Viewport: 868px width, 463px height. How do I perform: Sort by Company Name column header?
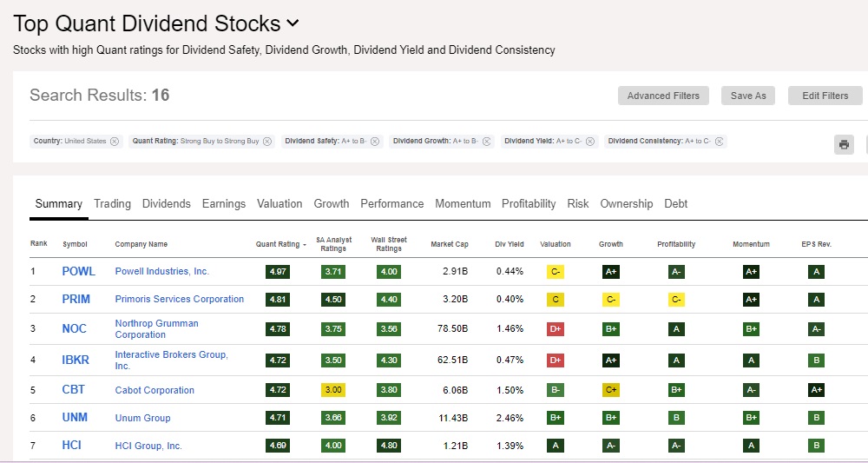click(141, 244)
